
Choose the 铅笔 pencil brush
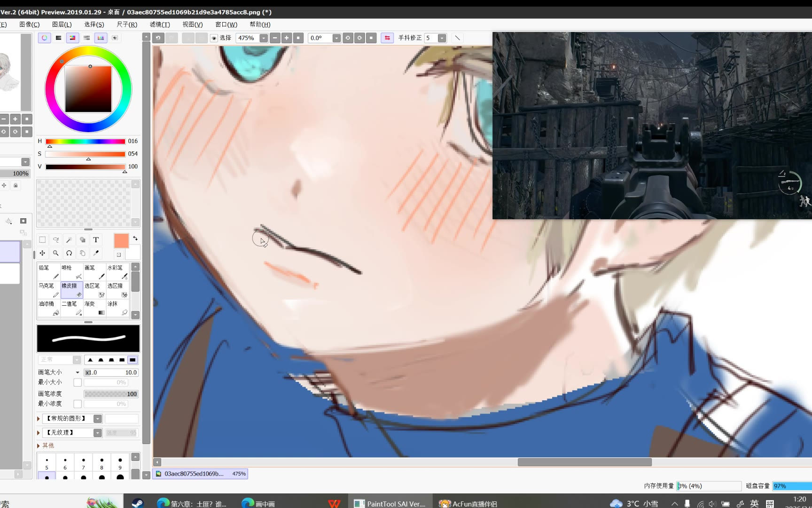tap(48, 272)
